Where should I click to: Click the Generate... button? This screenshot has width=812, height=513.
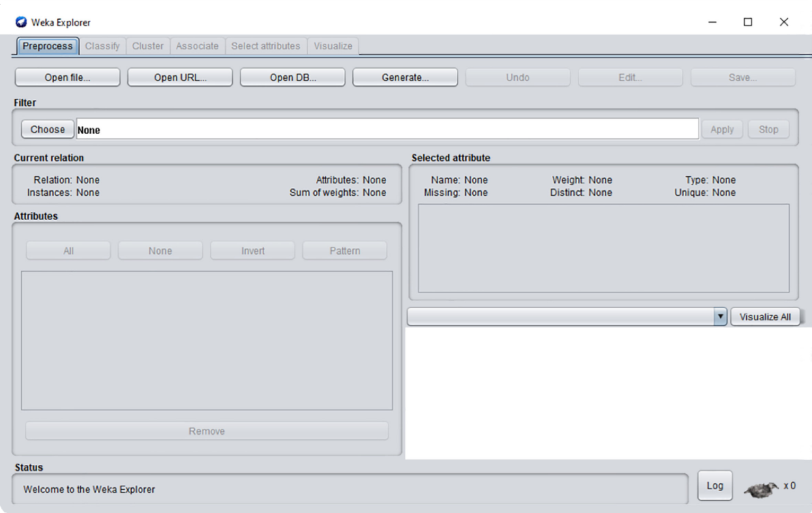pos(405,77)
